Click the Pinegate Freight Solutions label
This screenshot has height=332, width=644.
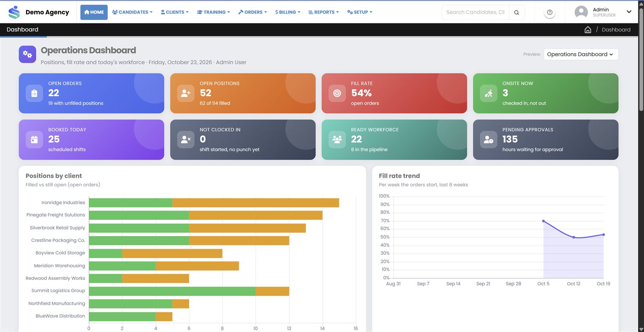[56, 215]
